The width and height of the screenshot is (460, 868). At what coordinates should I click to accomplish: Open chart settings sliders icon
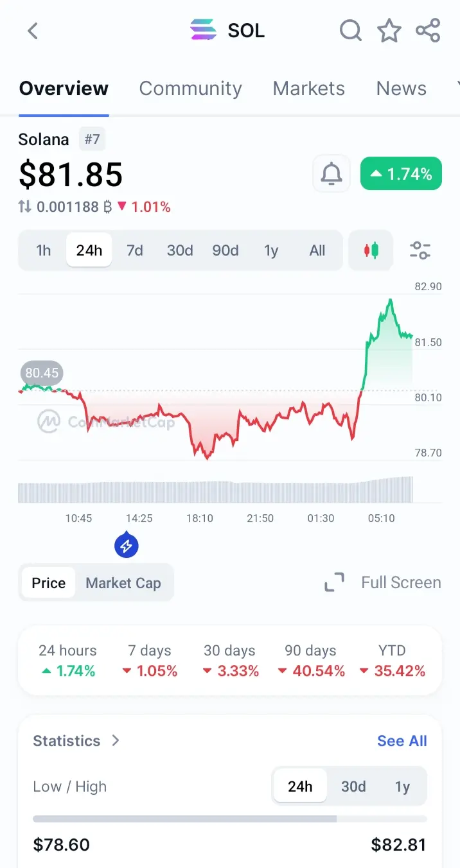[420, 250]
